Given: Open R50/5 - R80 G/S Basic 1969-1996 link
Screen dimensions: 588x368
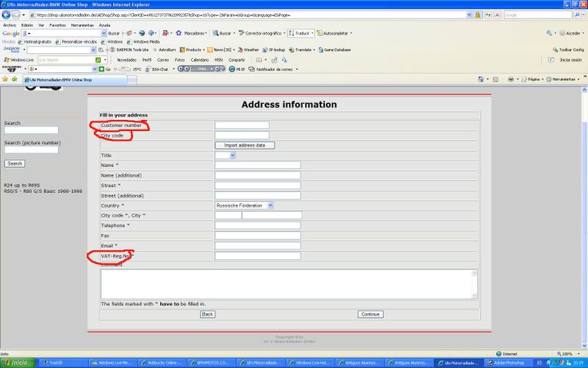Looking at the screenshot, I should (x=43, y=191).
